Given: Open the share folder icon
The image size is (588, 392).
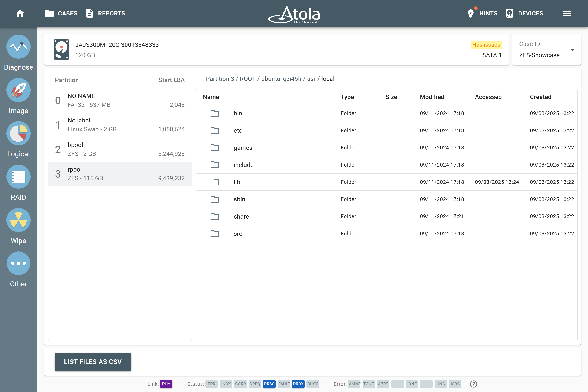Looking at the screenshot, I should 215,216.
